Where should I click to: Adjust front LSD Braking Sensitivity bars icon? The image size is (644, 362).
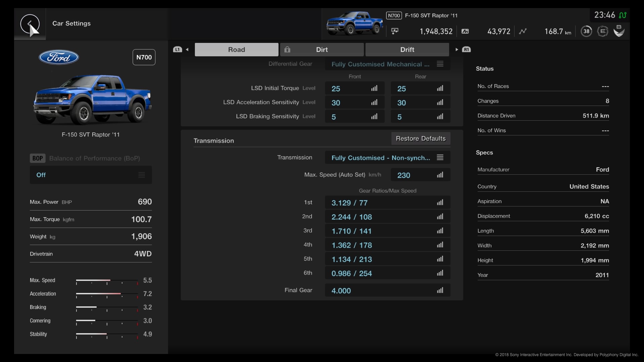pyautogui.click(x=374, y=117)
